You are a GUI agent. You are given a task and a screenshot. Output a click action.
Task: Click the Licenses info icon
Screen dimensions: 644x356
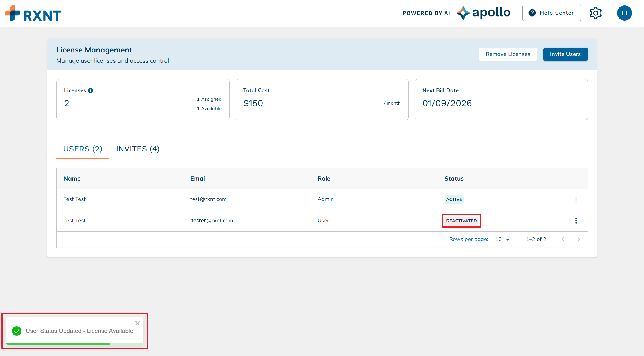91,90
